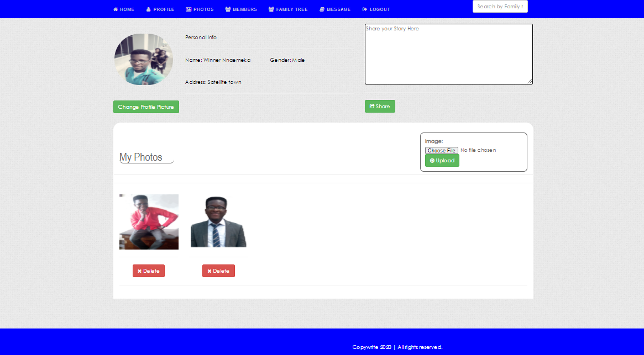Focus the Search by Family field
This screenshot has width=644, height=355.
[500, 7]
